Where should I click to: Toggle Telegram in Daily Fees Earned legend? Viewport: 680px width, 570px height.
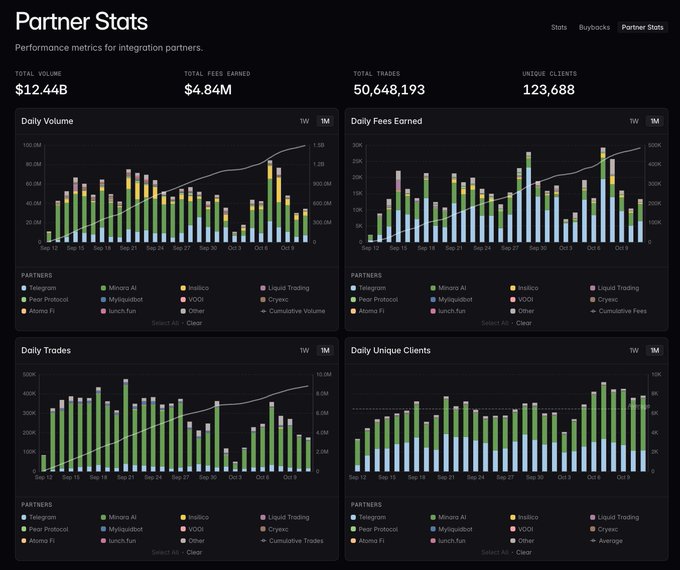click(x=368, y=288)
